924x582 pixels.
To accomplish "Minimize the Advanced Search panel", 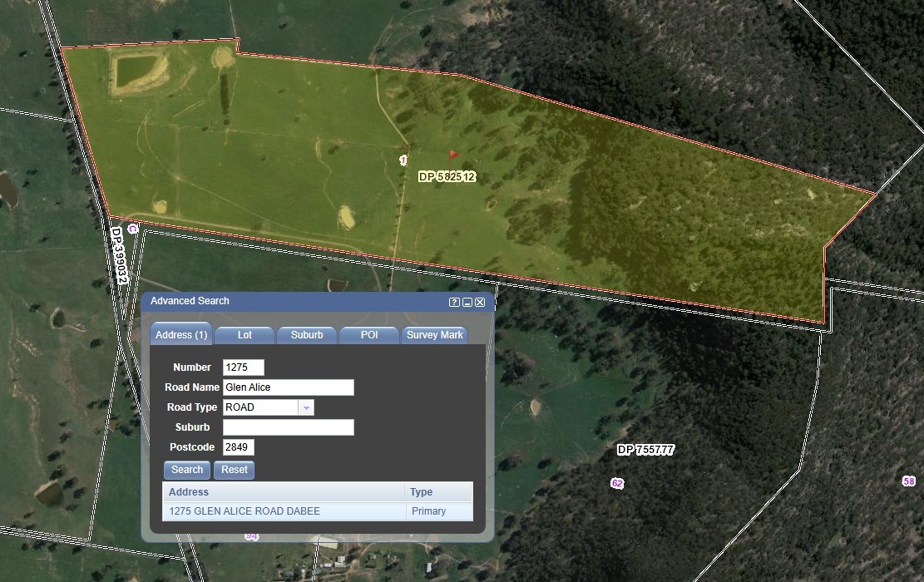I will click(467, 302).
